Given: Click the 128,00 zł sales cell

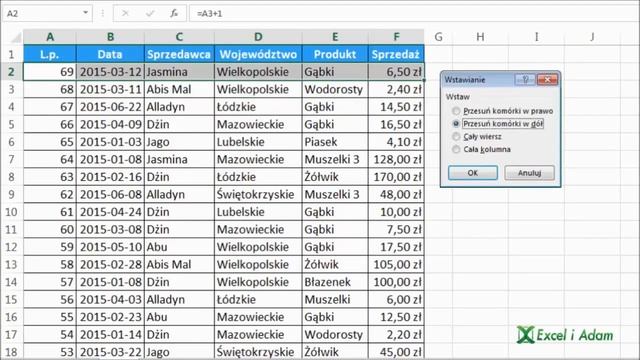Looking at the screenshot, I should coord(396,160).
